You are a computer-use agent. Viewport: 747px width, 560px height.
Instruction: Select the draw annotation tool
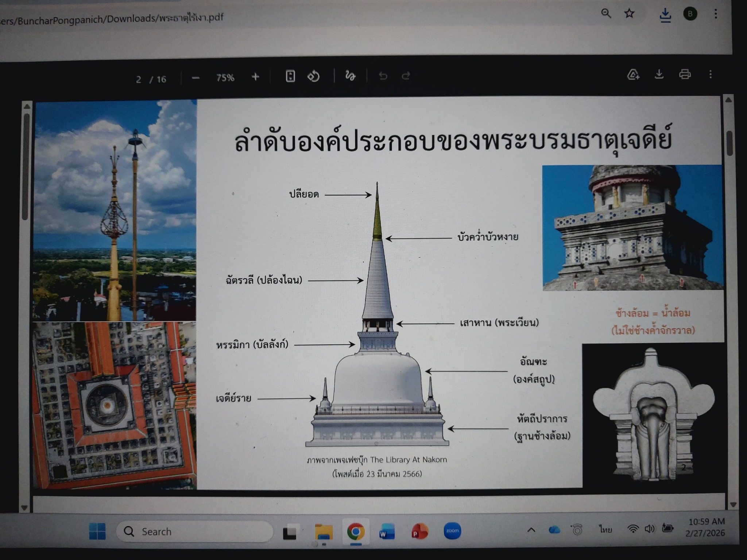pyautogui.click(x=350, y=76)
